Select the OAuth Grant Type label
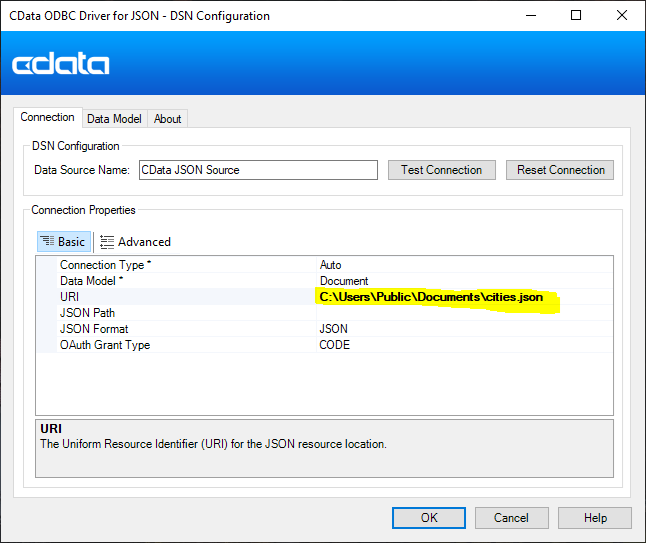 pos(105,345)
